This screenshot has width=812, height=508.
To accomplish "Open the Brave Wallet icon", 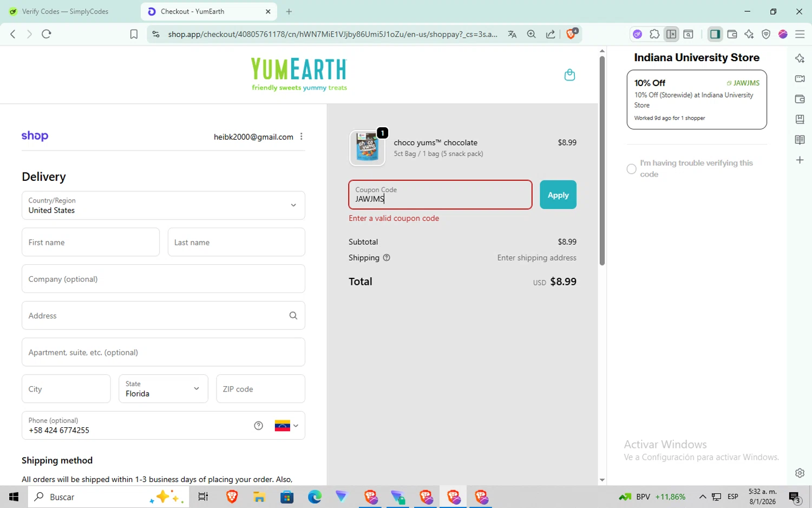I will tap(732, 34).
